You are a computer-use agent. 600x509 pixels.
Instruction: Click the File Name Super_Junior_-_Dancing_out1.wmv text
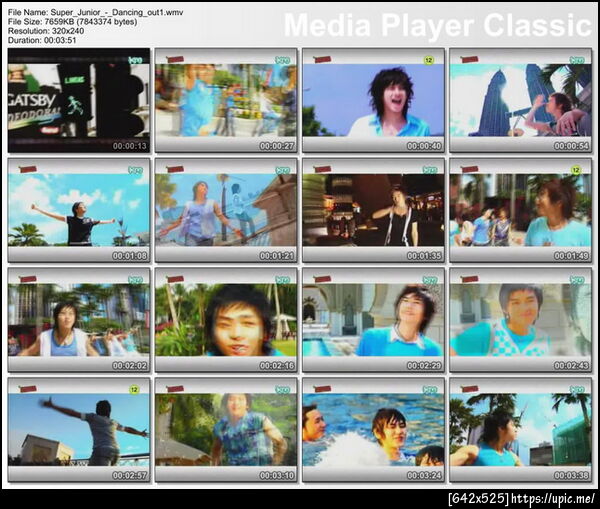[95, 13]
